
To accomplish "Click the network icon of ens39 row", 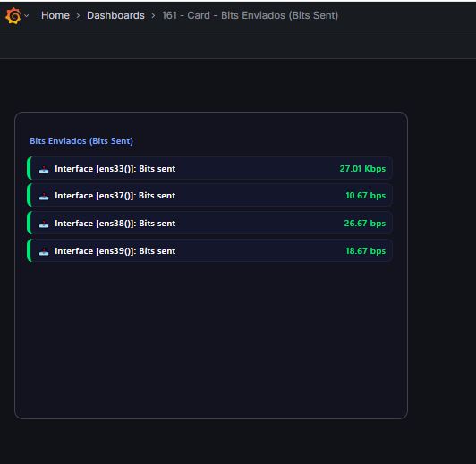I will [x=44, y=251].
